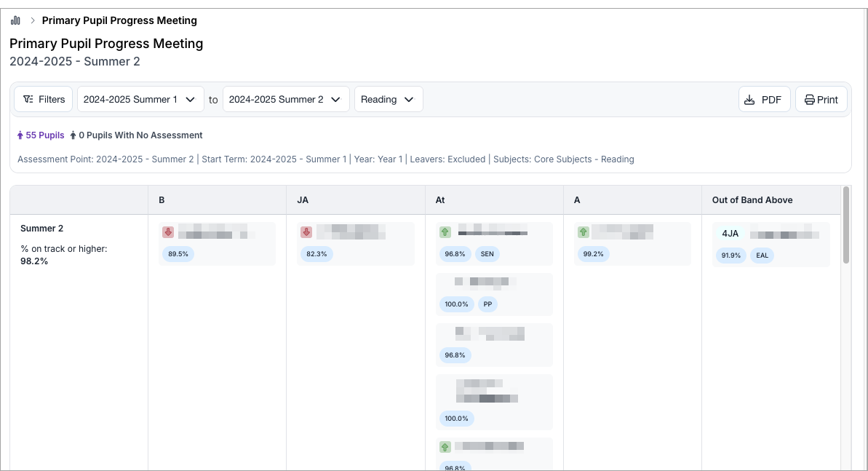868x471 pixels.
Task: Click red down arrow in B column
Action: [168, 232]
